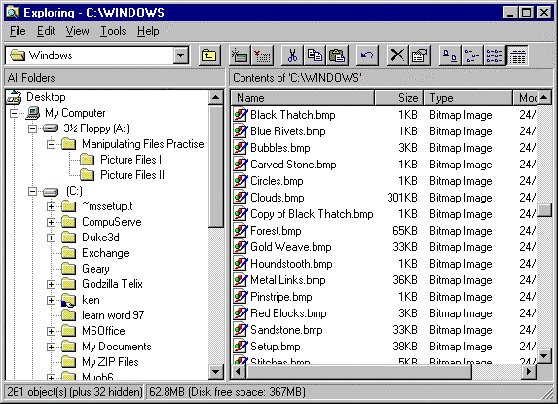The height and width of the screenshot is (404, 558).
Task: Select Bubbles.bmp file
Action: 280,148
